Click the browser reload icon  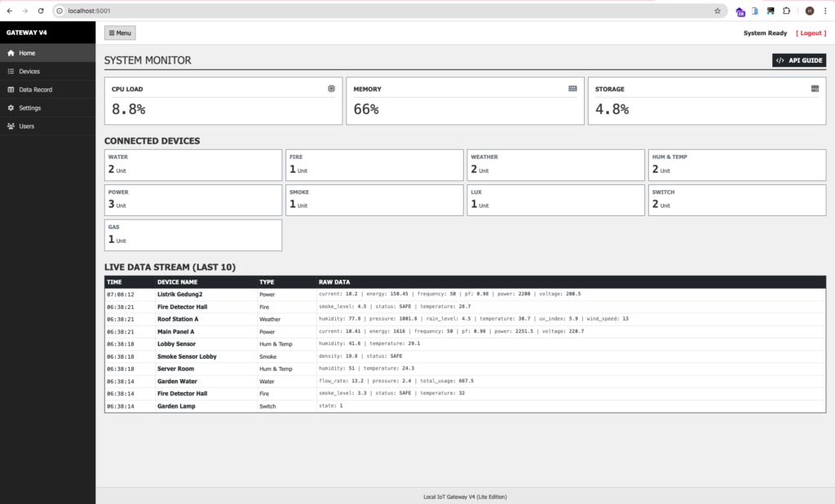(42, 11)
